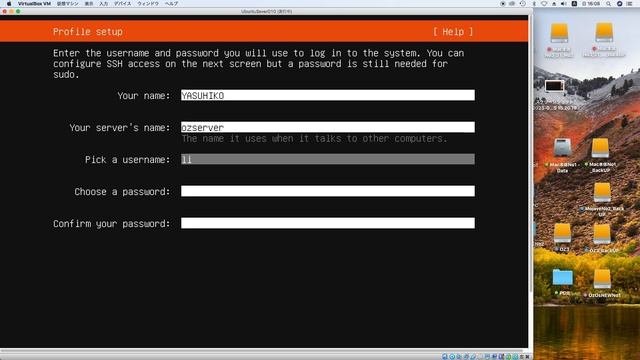
Task: Click the yellow minimize button of VM window
Action: coord(11,11)
